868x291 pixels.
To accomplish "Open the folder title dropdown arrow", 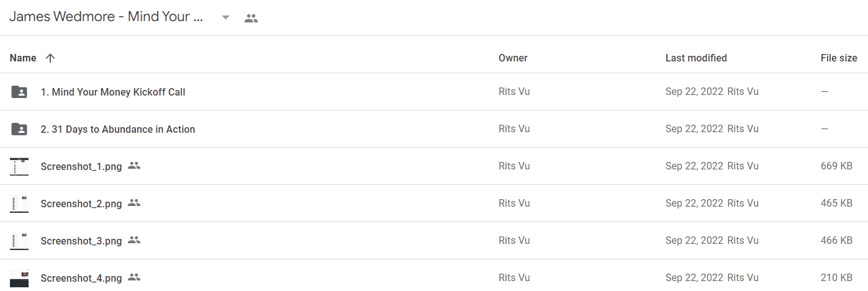I will coord(226,18).
